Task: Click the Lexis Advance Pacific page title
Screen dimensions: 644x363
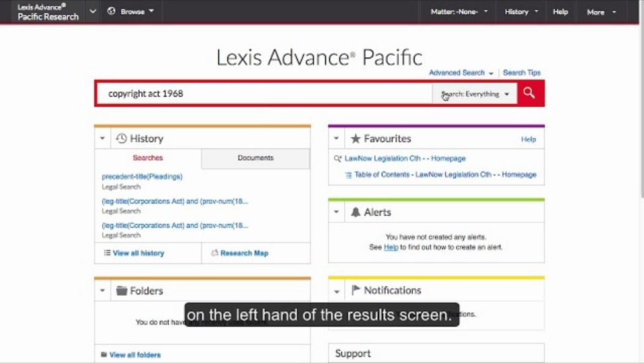Action: point(319,57)
